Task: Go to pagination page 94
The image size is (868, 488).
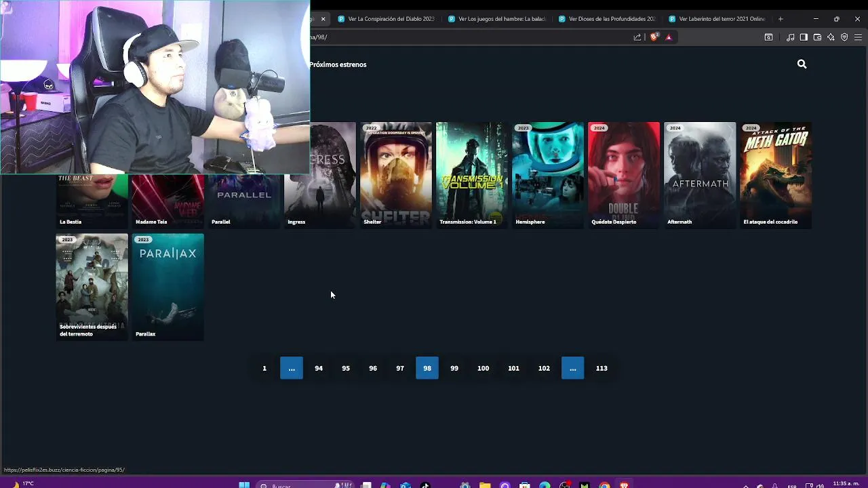Action: pyautogui.click(x=319, y=368)
